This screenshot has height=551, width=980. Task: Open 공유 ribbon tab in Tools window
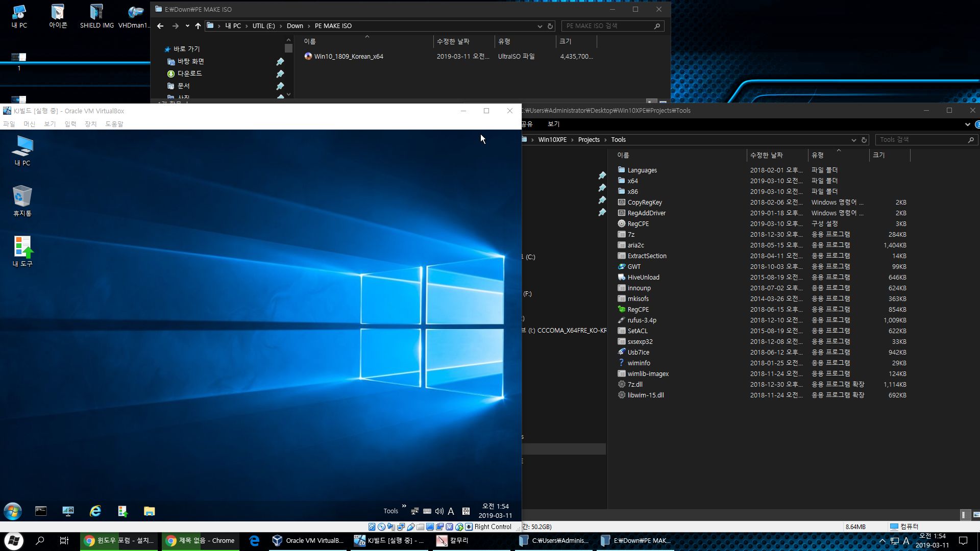pyautogui.click(x=527, y=124)
